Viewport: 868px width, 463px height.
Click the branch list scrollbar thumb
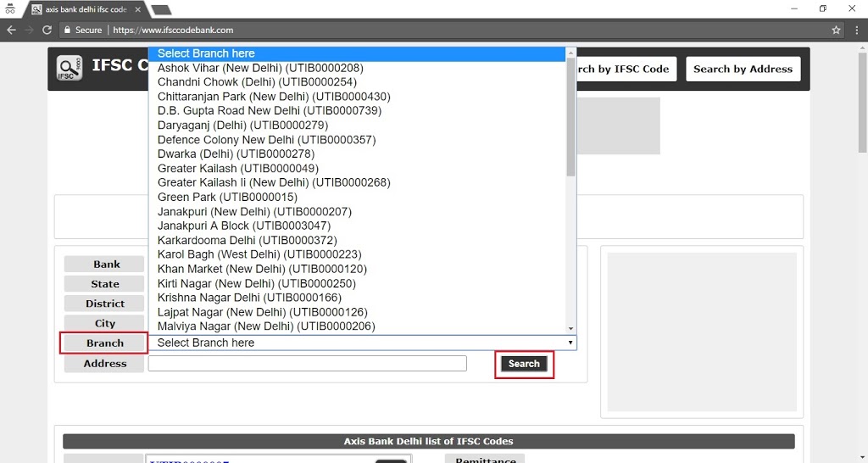coord(570,117)
